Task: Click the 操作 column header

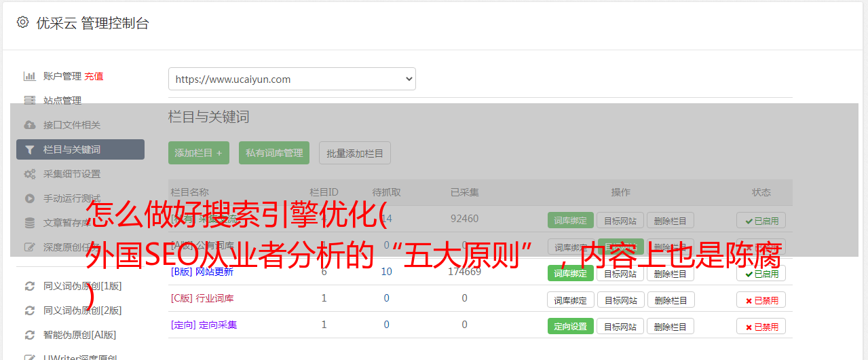Action: 621,192
